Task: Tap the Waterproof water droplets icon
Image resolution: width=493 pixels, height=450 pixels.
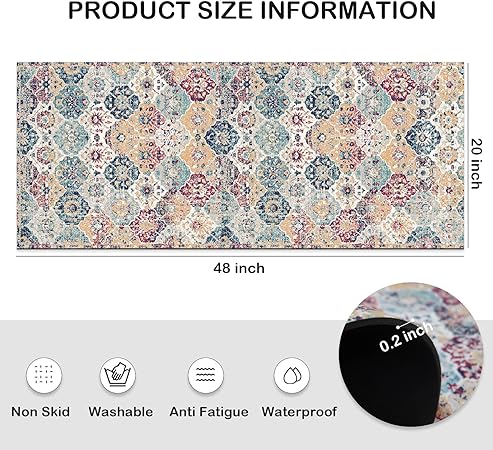Action: pos(292,375)
